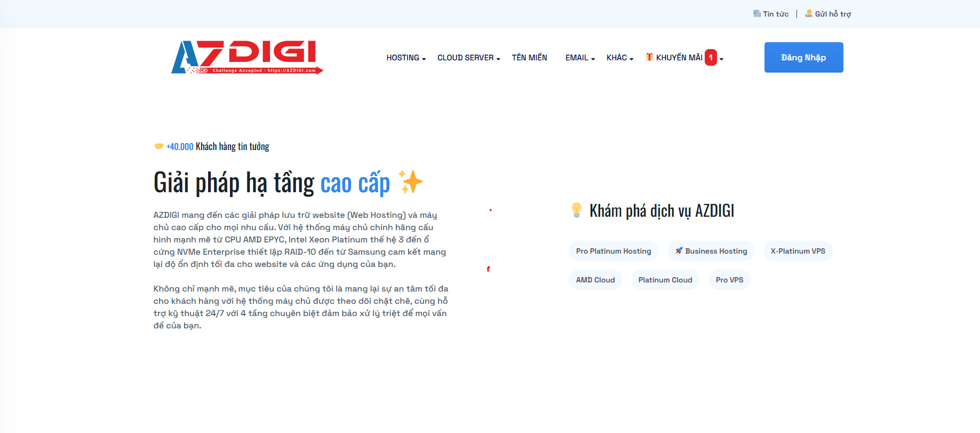Viewport: 980px width, 433px height.
Task: Click the red notification badge showing 1
Action: click(711, 57)
